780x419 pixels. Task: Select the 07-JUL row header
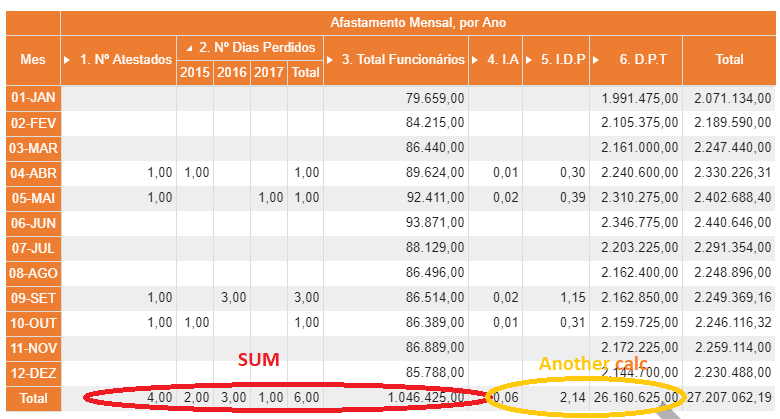click(33, 248)
